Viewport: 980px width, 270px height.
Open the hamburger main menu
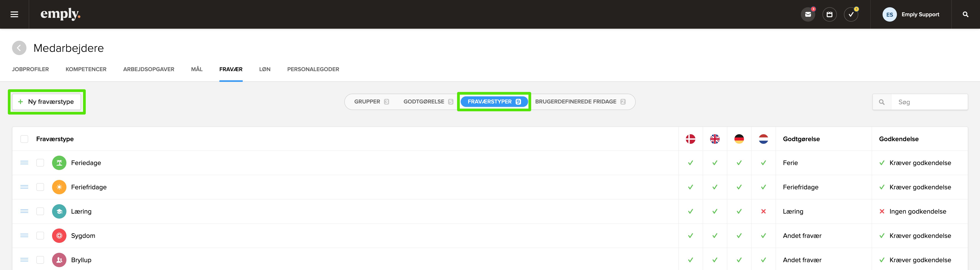(14, 15)
